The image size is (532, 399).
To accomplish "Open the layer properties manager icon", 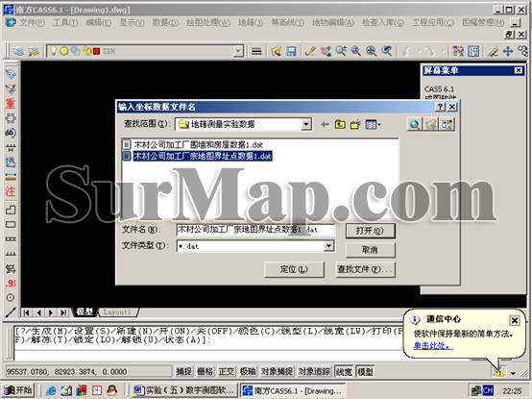I will [18, 51].
